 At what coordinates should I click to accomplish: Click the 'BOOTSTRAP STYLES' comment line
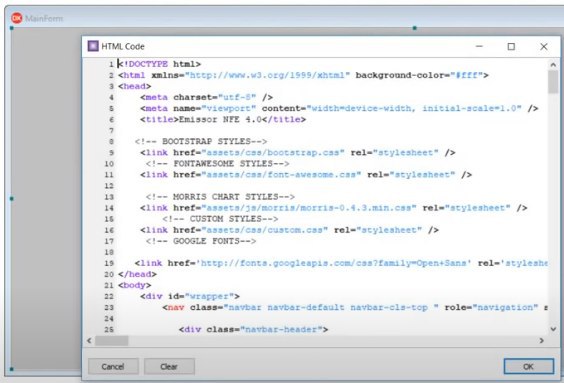[x=201, y=141]
